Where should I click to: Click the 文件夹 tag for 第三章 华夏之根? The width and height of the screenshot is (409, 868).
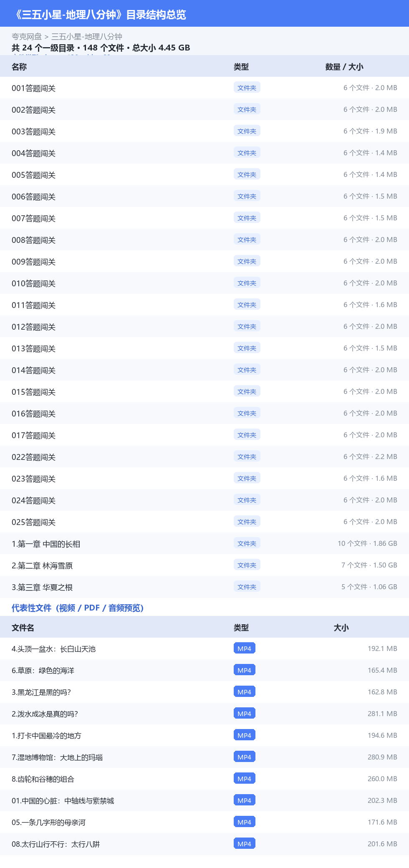coord(247,587)
